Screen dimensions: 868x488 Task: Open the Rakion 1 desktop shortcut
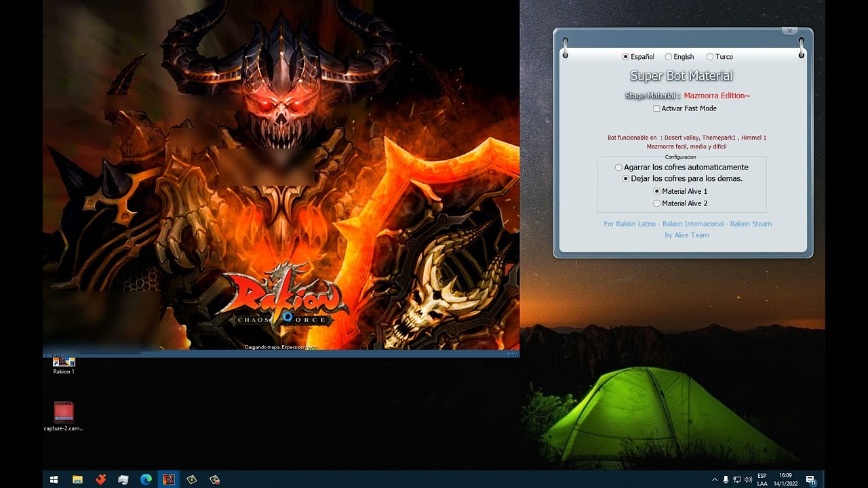point(64,365)
